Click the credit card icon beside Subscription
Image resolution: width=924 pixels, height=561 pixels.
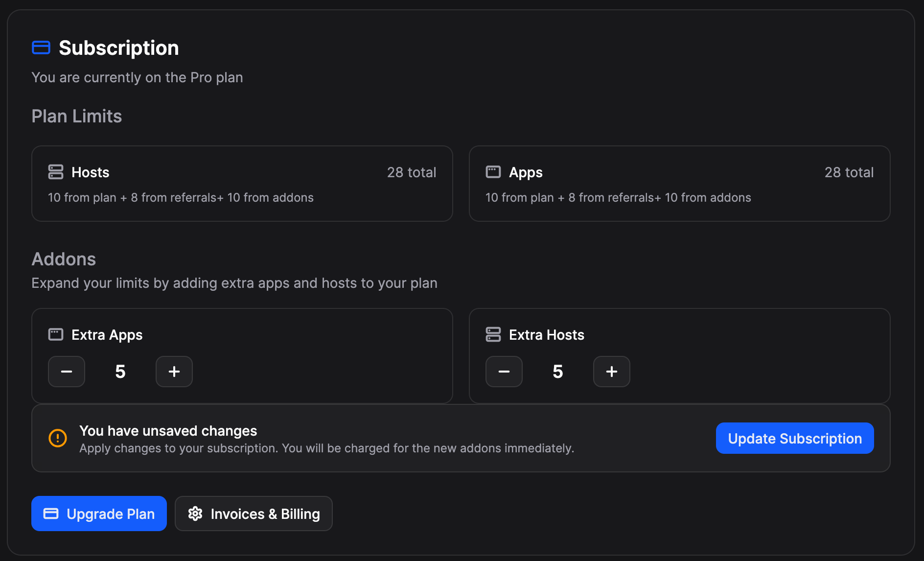pyautogui.click(x=41, y=47)
